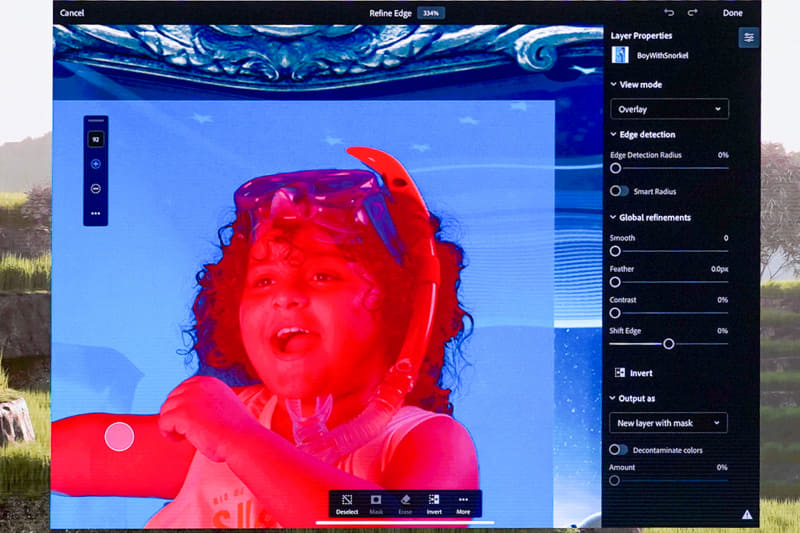Select subtract-from-selection minus brush mode

click(x=95, y=189)
